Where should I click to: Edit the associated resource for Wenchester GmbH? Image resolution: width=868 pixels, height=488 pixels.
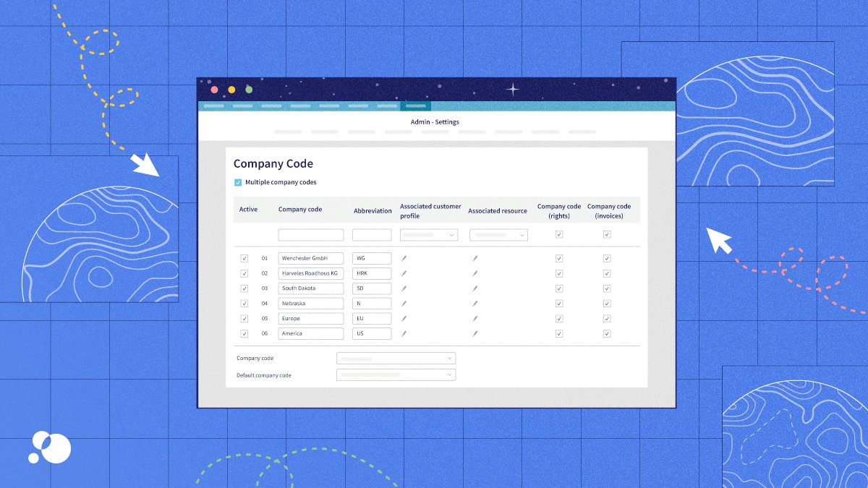475,258
